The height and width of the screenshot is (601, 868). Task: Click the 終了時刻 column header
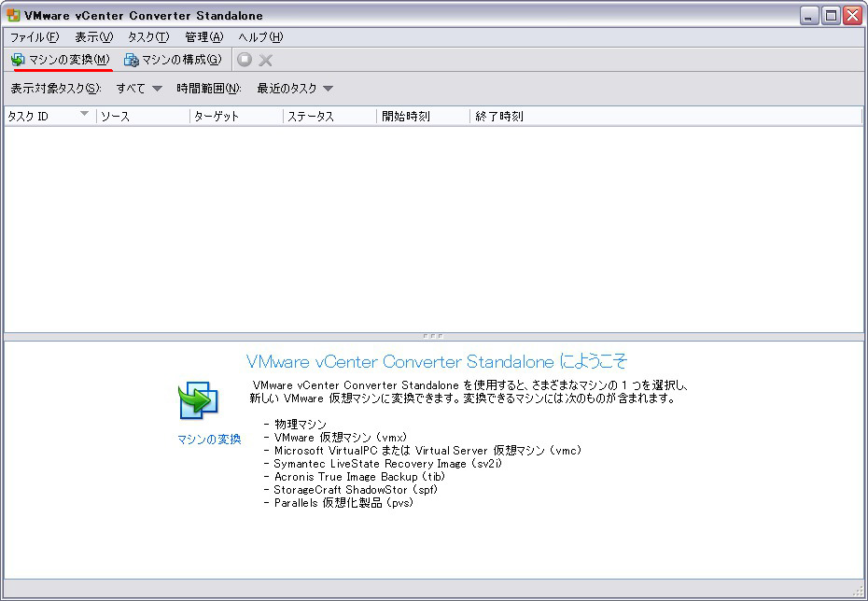(x=666, y=117)
